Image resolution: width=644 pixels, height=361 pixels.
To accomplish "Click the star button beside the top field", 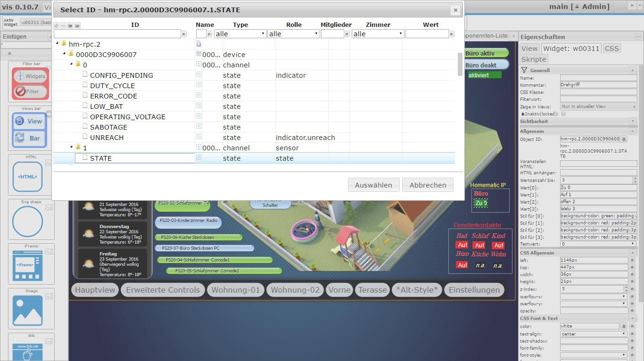I will click(632, 267).
